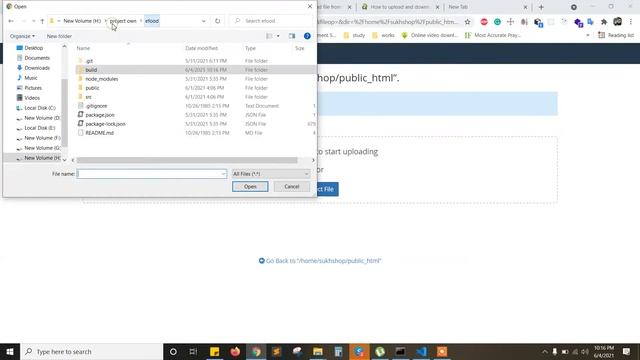Open the File name history dropdown
640x360 pixels.
point(223,174)
